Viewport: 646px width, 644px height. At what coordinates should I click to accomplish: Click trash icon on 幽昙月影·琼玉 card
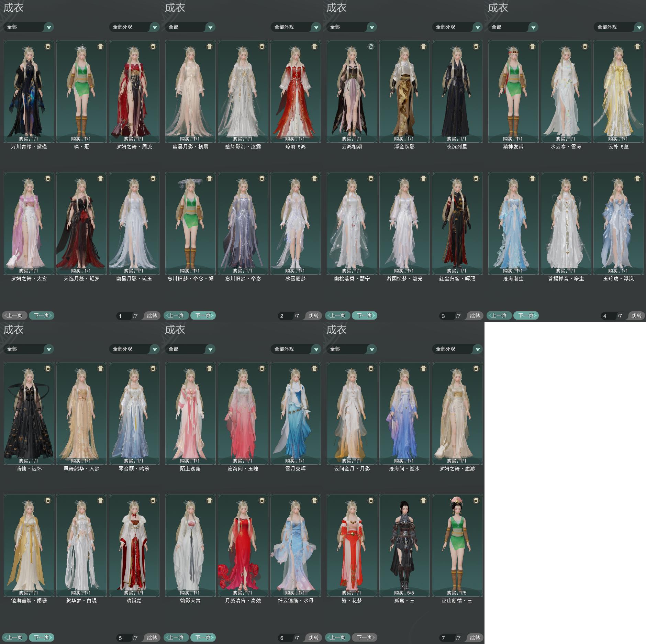153,178
